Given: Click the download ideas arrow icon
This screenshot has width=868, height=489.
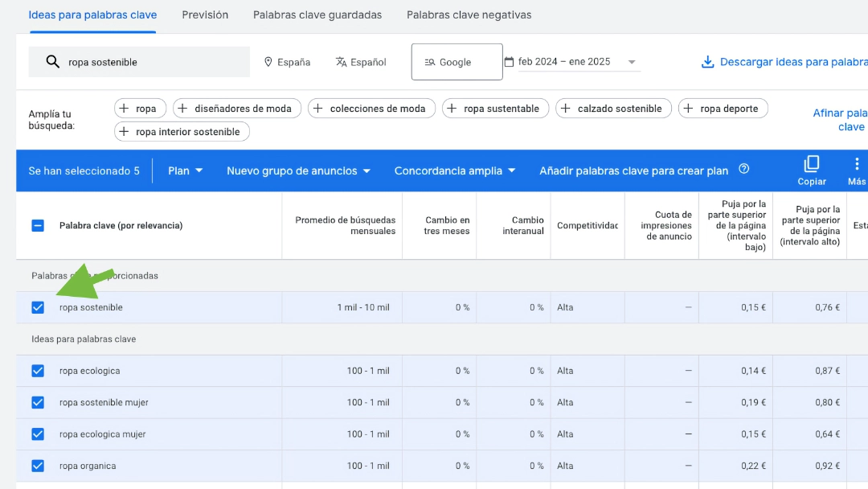Looking at the screenshot, I should click(x=707, y=62).
